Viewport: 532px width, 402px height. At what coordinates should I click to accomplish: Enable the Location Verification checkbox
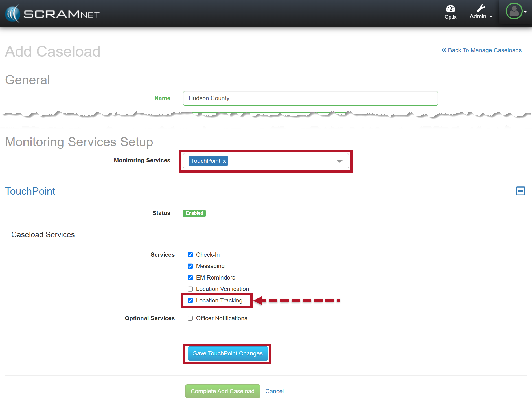(x=190, y=289)
